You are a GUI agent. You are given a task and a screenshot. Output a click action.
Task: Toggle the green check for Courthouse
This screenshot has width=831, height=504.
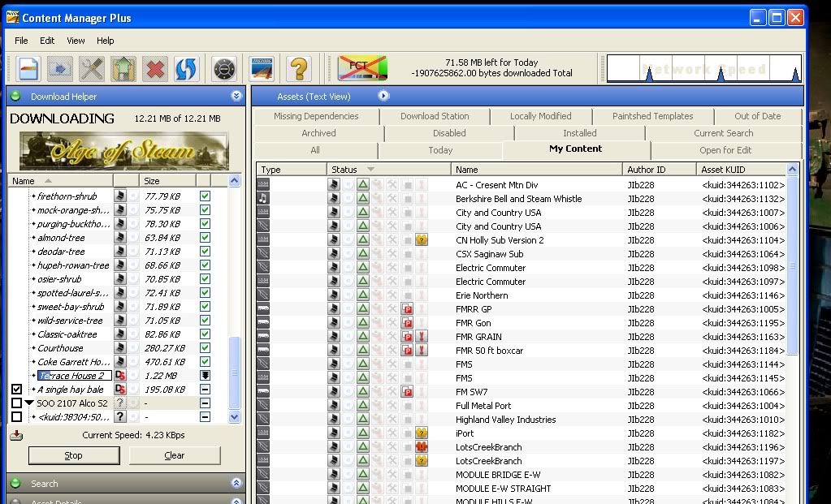pos(205,348)
